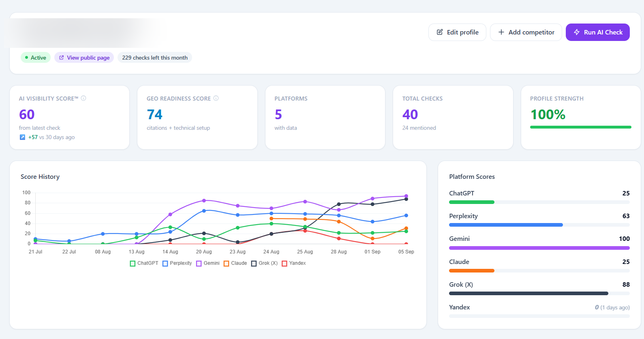The width and height of the screenshot is (644, 339).
Task: Click the Grok (X) dark score bar
Action: pyautogui.click(x=528, y=293)
